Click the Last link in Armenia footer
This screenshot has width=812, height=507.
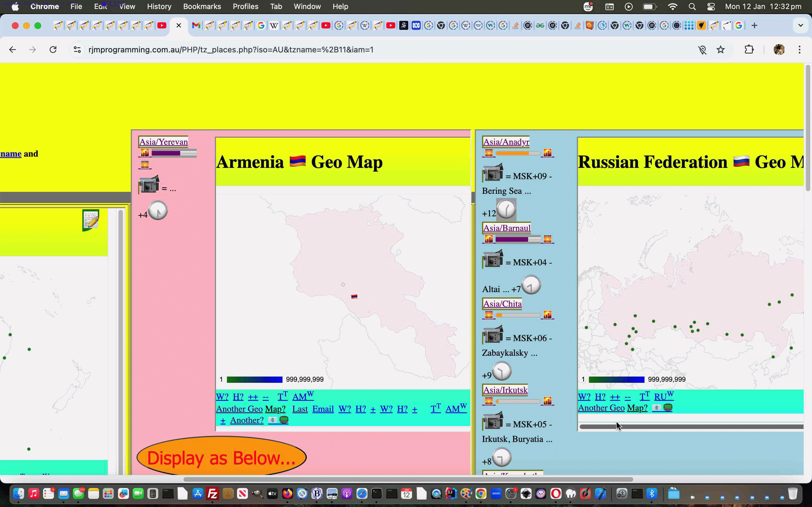pyautogui.click(x=300, y=409)
